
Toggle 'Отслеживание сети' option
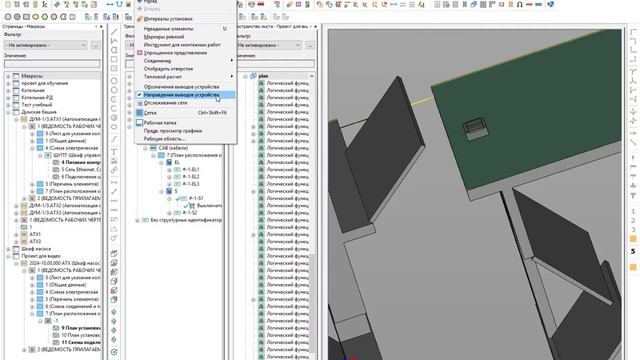point(185,103)
